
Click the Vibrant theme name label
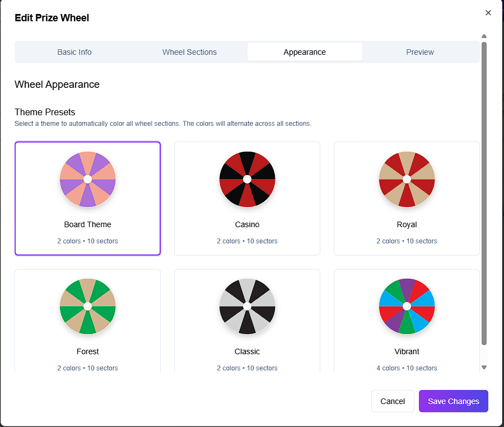(407, 351)
